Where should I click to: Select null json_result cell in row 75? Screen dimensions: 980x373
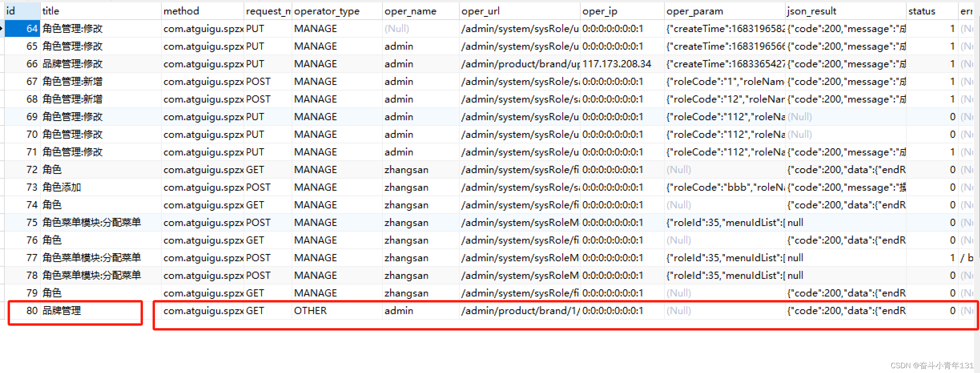click(846, 223)
